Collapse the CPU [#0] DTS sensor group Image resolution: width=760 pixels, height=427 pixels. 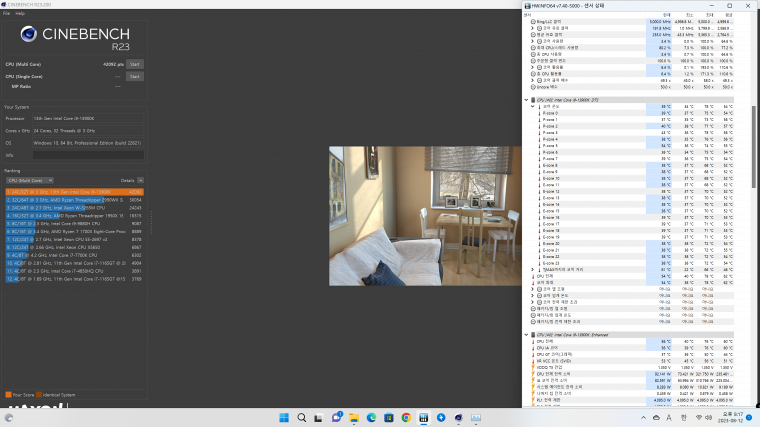pyautogui.click(x=526, y=100)
